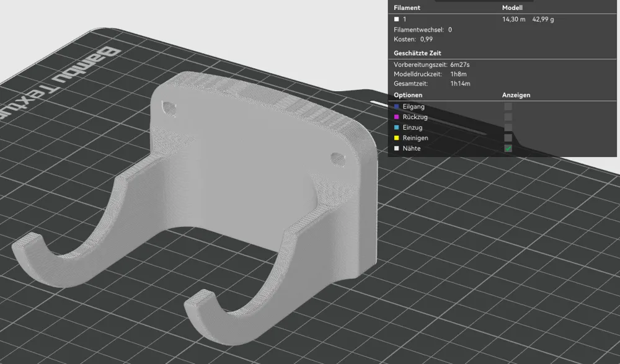Click the Kosten: 0,99 entry
620x364 pixels.
point(413,39)
